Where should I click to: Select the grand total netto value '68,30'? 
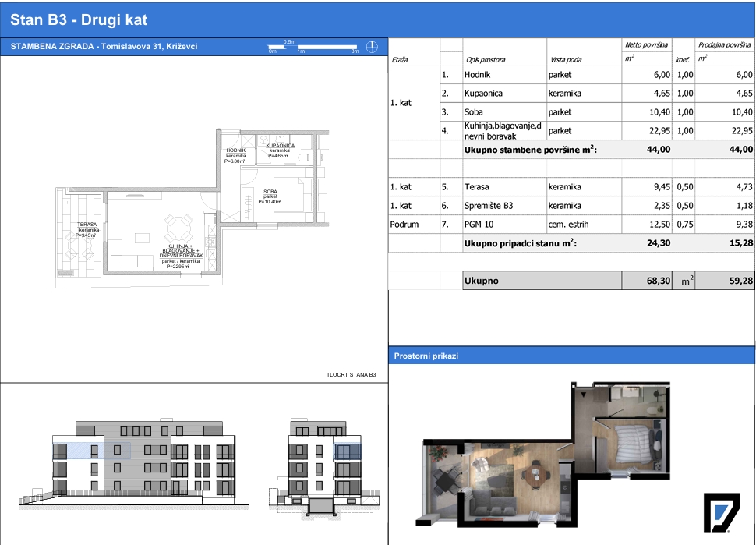[x=658, y=281]
